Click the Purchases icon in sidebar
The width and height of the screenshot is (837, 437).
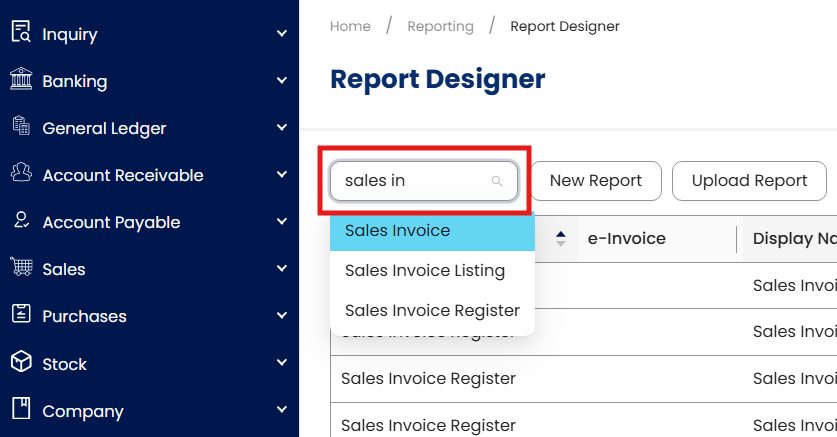[20, 315]
